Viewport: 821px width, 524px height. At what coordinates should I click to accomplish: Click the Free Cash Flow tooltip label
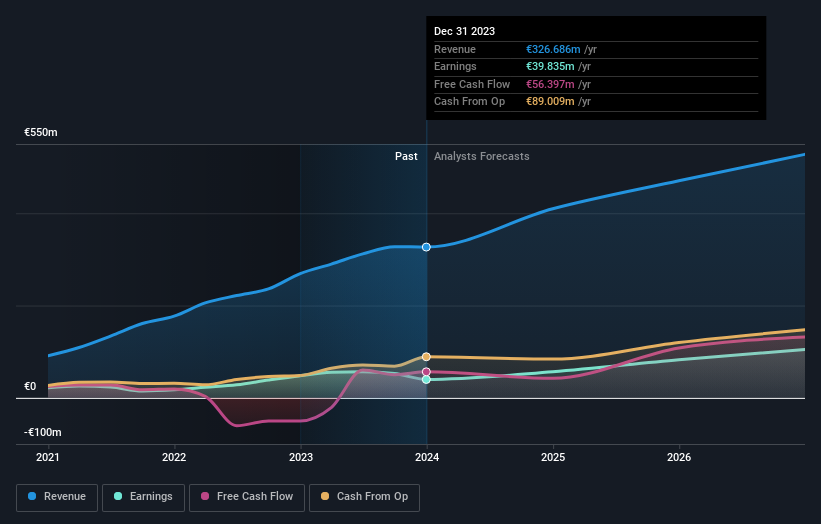click(472, 84)
